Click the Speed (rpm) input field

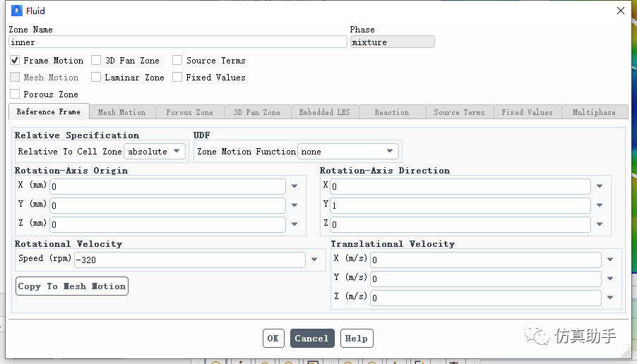[190, 260]
